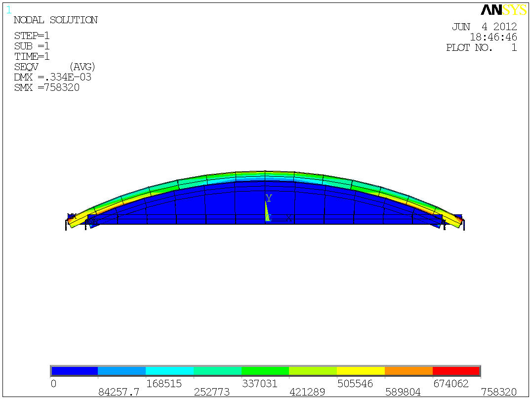Select the teal-green legend band at 252773
The image size is (532, 400).
tap(217, 371)
